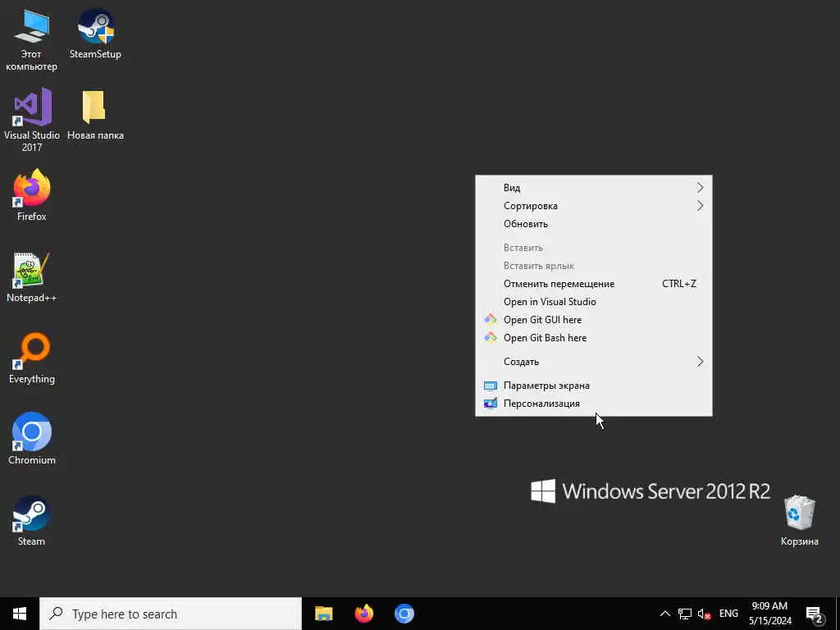The image size is (840, 630).
Task: Click the Type here to search box
Action: 171,614
